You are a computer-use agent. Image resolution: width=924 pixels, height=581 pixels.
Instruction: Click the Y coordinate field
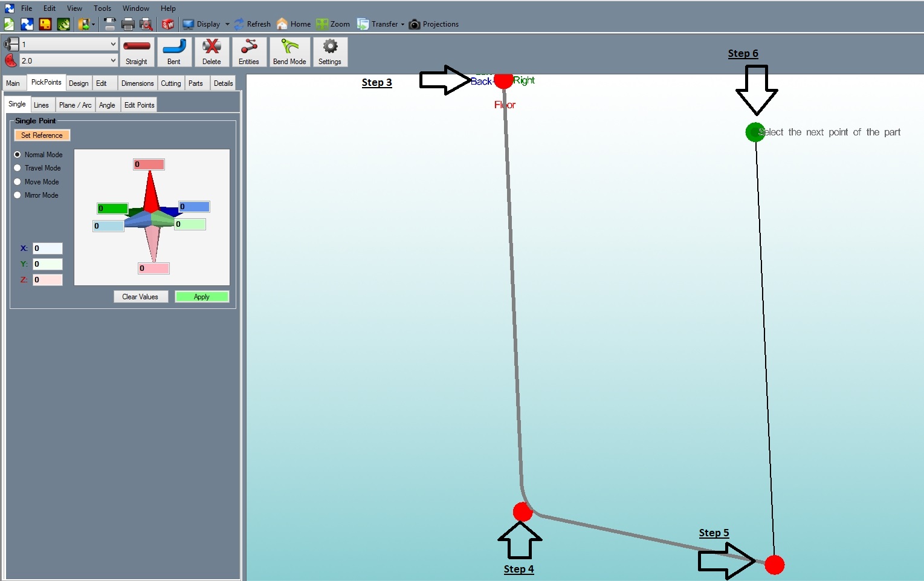point(48,264)
